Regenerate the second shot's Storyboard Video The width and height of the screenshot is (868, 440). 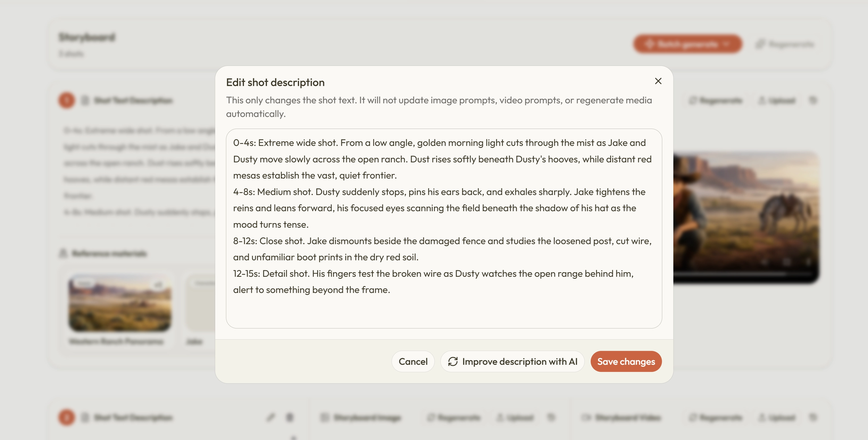(716, 418)
